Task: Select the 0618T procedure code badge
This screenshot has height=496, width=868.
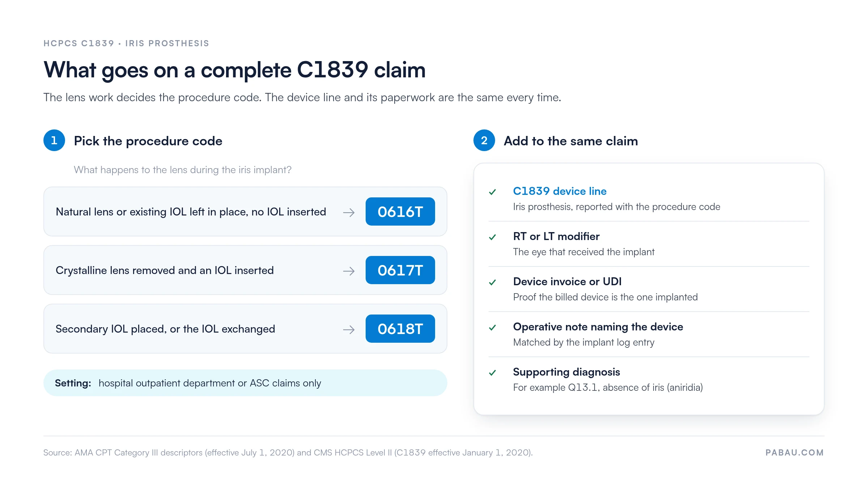Action: (400, 329)
